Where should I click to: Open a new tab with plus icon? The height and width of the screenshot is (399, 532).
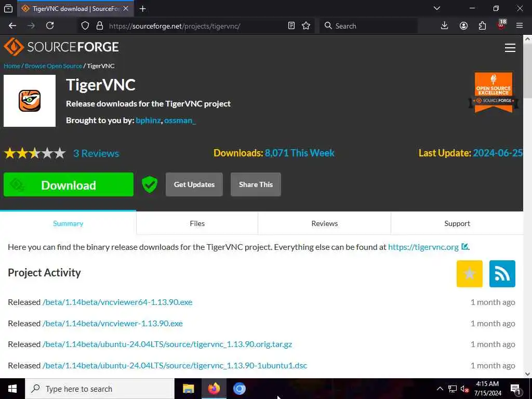click(x=143, y=9)
